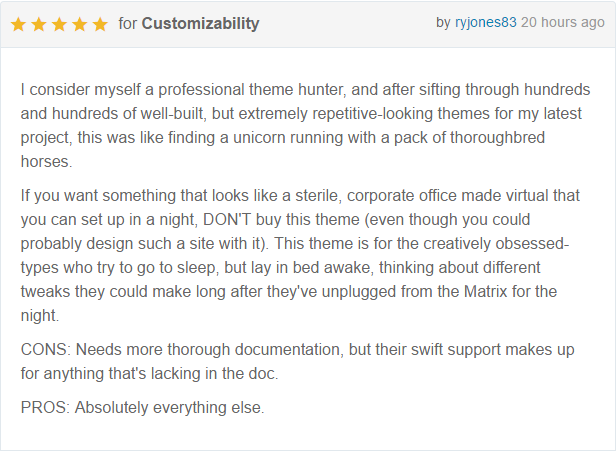Image resolution: width=616 pixels, height=451 pixels.
Task: Open the ryjones83 user profile link
Action: tap(486, 22)
